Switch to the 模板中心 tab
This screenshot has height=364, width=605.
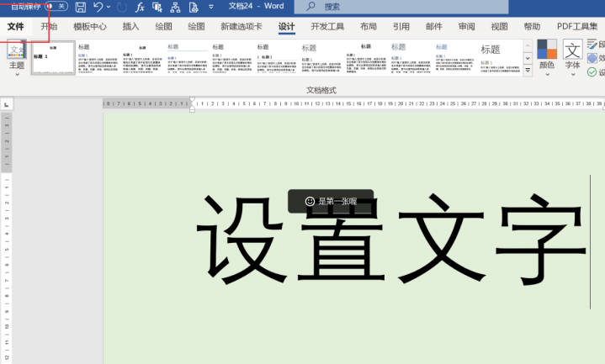pyautogui.click(x=90, y=26)
